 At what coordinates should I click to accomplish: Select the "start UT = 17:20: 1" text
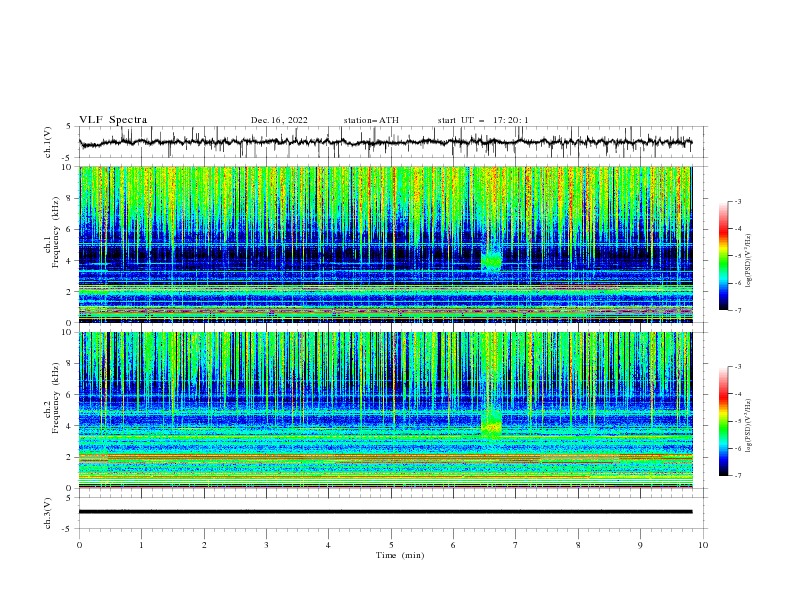(x=483, y=120)
